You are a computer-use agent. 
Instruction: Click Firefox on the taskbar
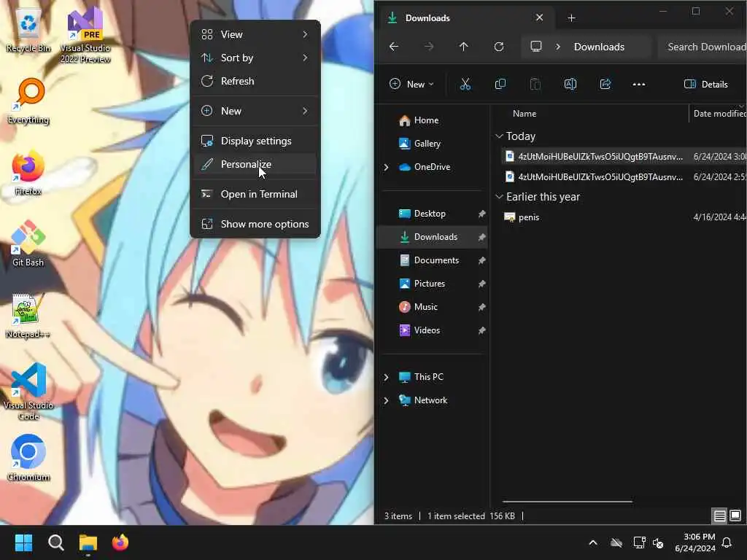click(120, 542)
